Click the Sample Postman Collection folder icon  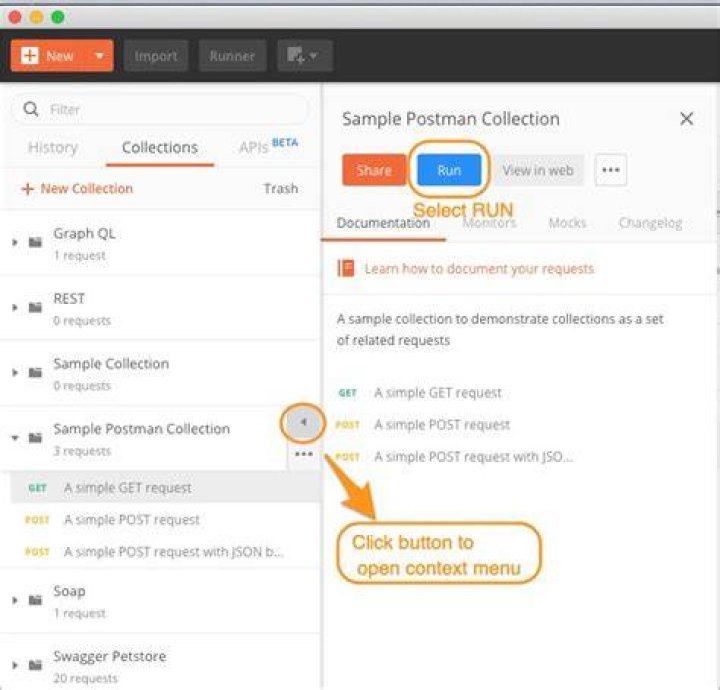(x=35, y=438)
